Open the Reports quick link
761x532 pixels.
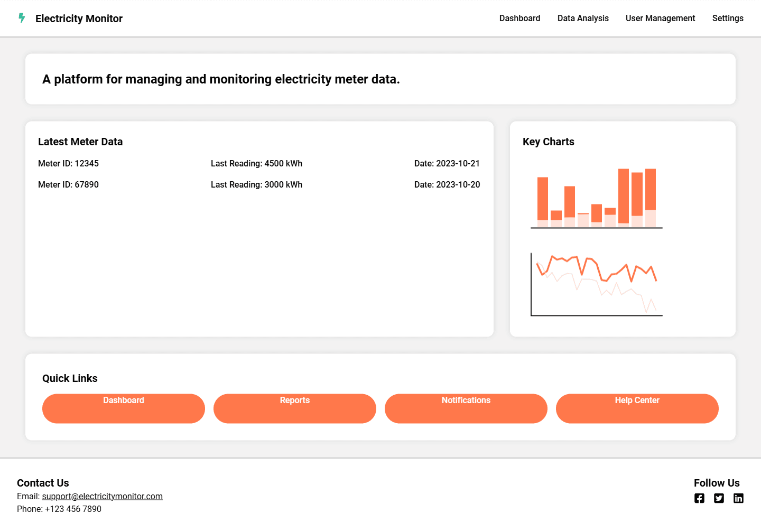[294, 408]
